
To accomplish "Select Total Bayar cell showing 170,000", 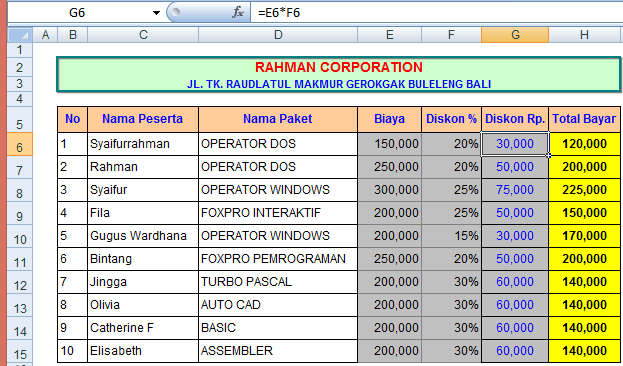I will click(x=584, y=236).
